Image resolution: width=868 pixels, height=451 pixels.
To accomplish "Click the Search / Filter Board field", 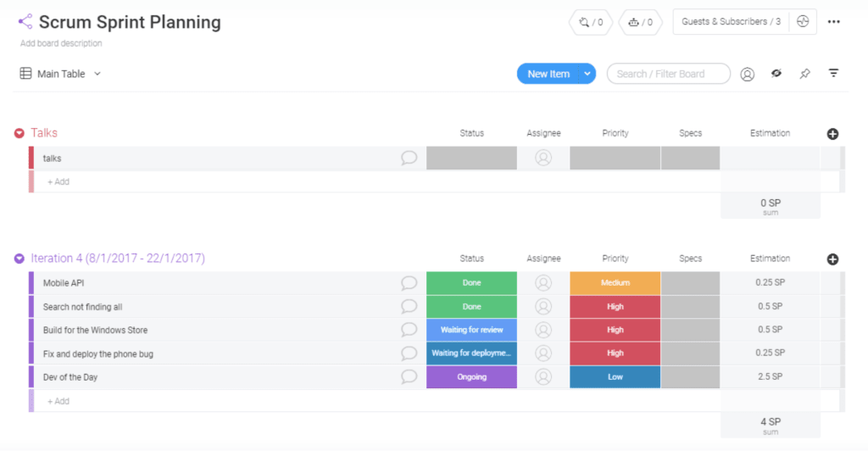I will (x=668, y=74).
